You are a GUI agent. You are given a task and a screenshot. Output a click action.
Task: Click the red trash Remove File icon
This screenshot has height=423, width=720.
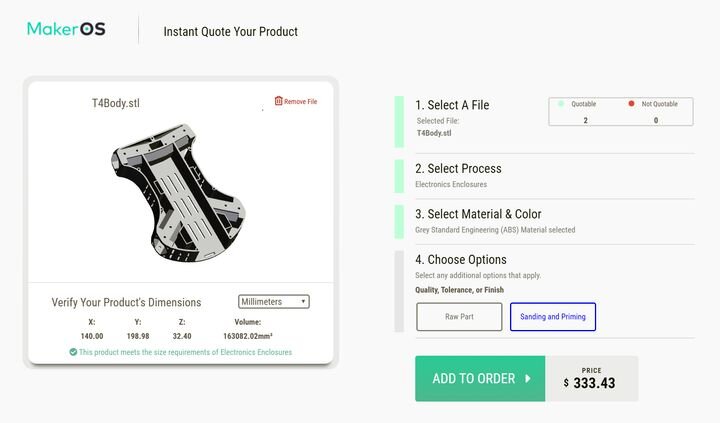point(279,101)
